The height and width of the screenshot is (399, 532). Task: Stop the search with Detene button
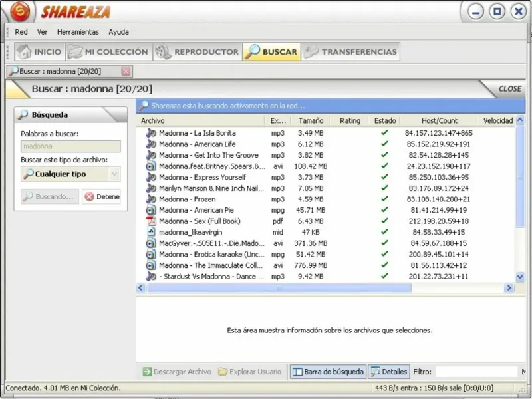tap(102, 196)
